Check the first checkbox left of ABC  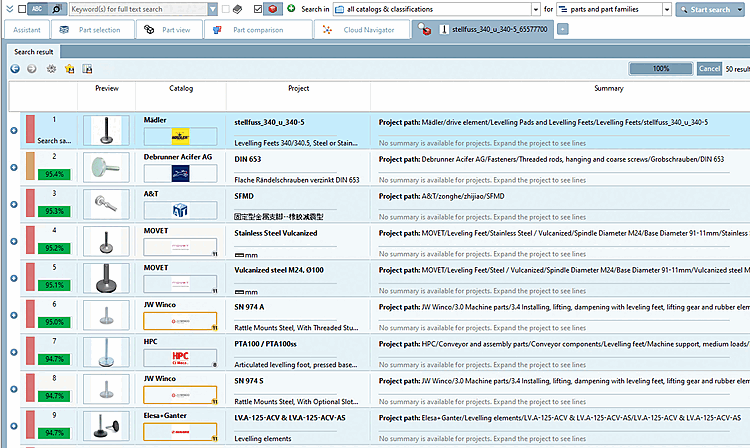click(x=22, y=9)
